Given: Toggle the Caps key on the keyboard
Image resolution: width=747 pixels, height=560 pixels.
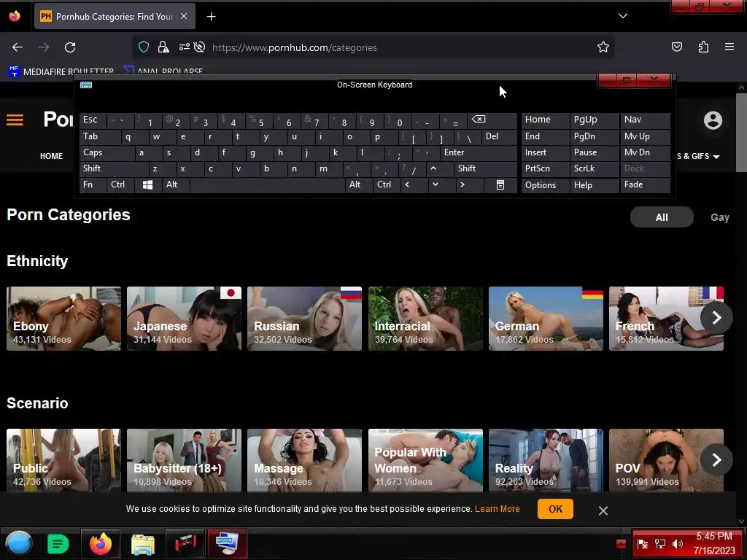Looking at the screenshot, I should click(x=107, y=152).
